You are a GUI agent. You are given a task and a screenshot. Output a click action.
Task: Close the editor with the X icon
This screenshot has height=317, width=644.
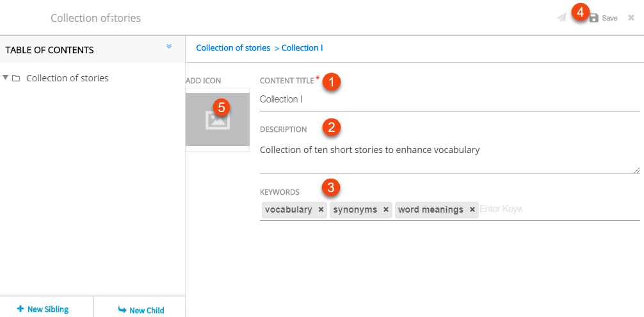(631, 18)
